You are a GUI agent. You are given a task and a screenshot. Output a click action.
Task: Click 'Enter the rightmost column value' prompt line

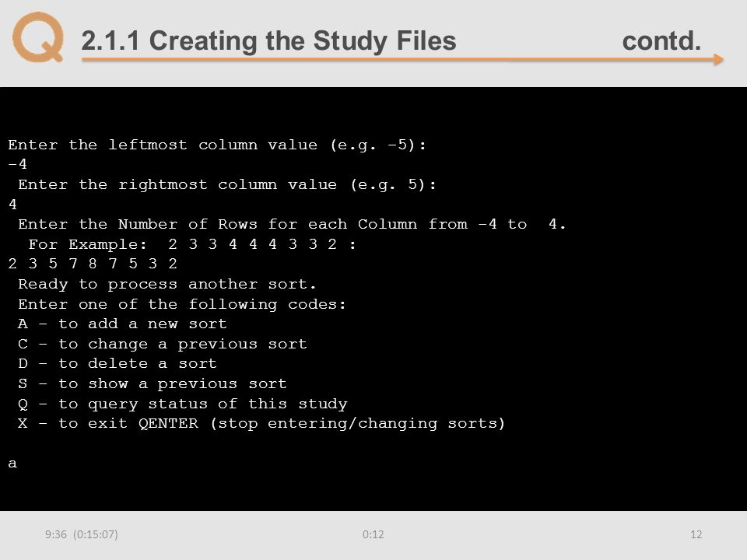pyautogui.click(x=227, y=185)
